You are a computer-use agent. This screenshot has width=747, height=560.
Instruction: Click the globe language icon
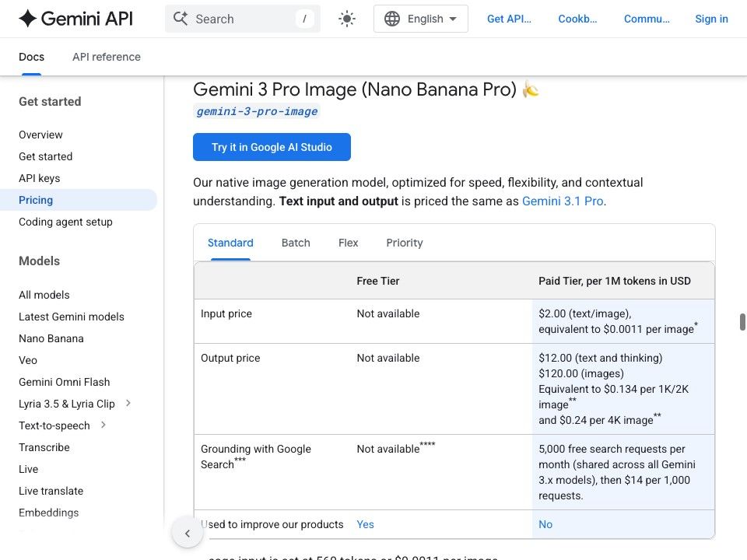point(392,19)
